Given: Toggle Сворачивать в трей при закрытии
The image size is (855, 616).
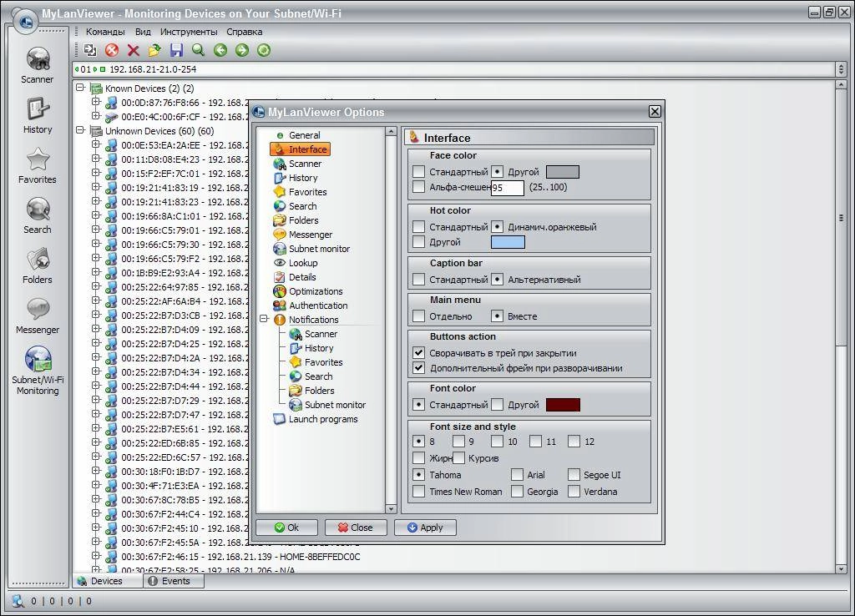Looking at the screenshot, I should tap(419, 353).
